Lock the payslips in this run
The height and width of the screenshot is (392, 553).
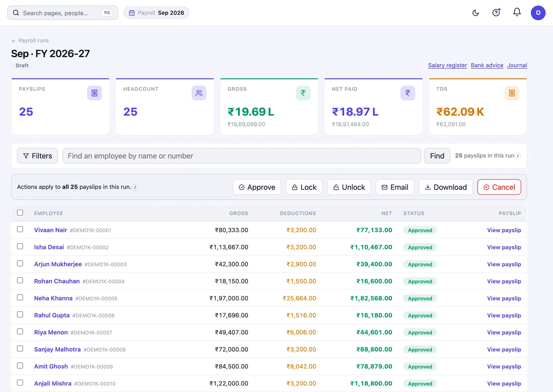pos(304,187)
